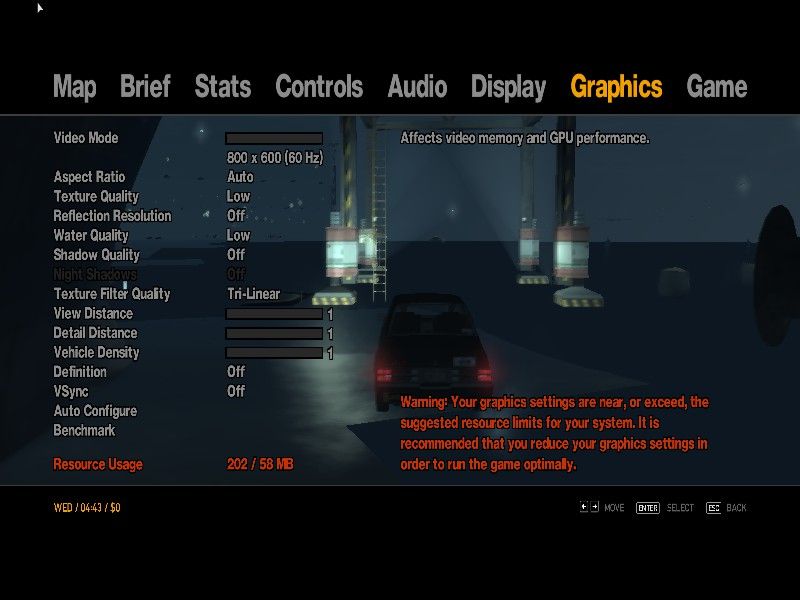
Task: Click the MOVE hint label
Action: pyautogui.click(x=614, y=508)
